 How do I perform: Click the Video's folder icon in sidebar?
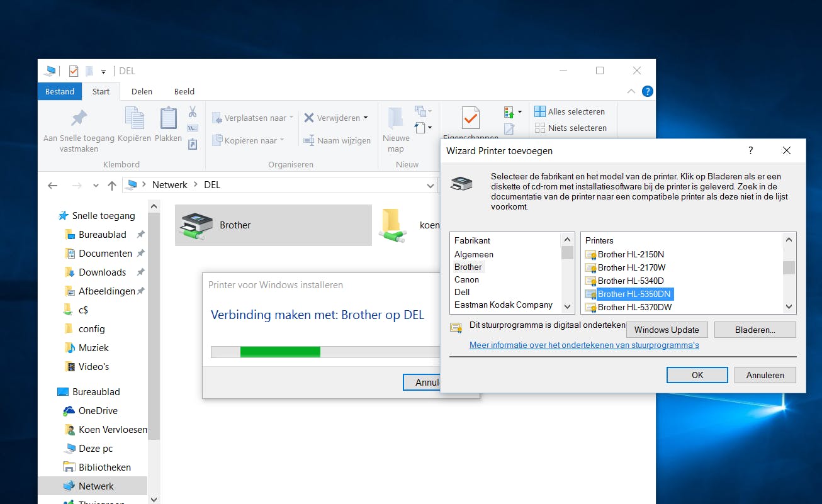click(69, 367)
